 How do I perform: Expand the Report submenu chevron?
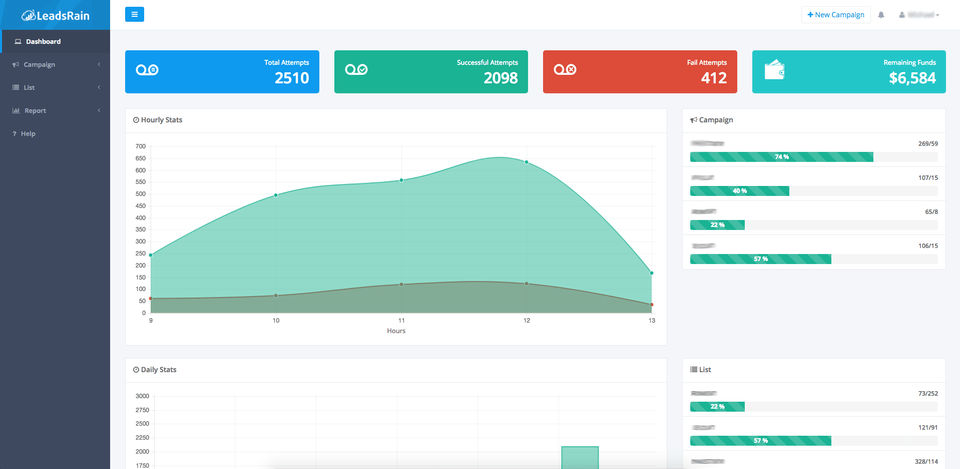[99, 111]
